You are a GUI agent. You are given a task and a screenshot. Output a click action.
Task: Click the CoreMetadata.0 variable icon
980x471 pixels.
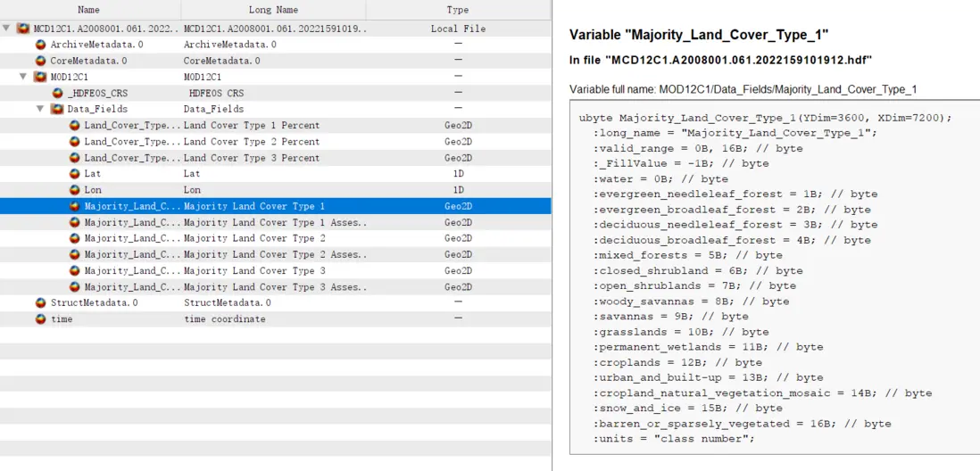click(x=40, y=61)
